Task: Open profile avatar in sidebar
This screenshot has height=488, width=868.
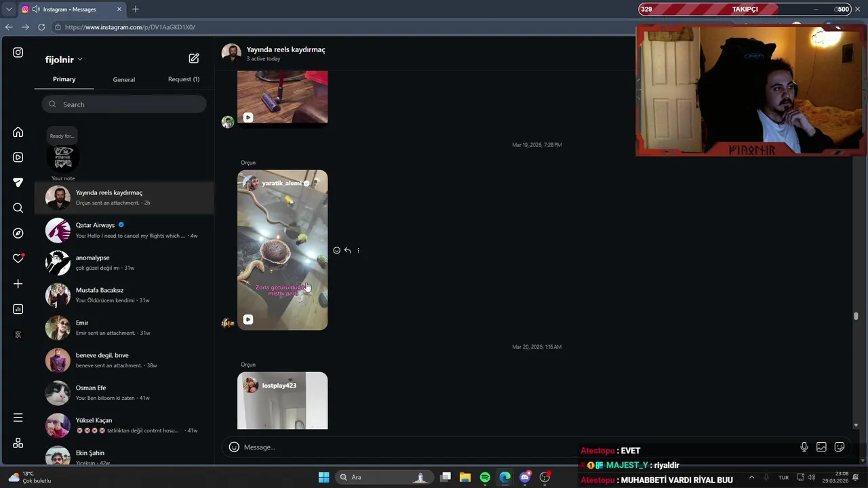Action: [x=18, y=334]
